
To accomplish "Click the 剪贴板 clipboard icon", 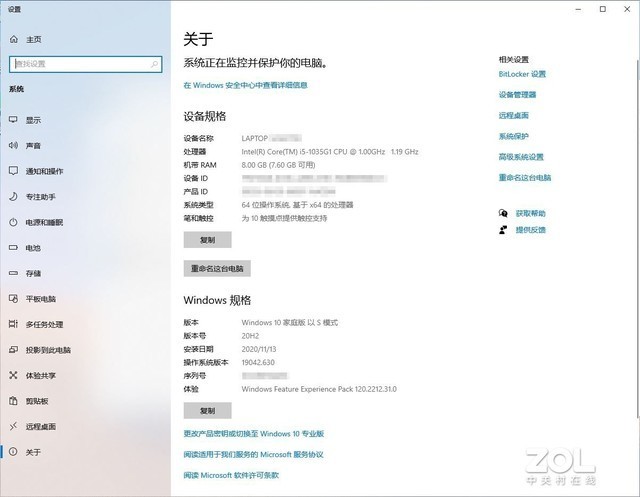I will tap(13, 401).
